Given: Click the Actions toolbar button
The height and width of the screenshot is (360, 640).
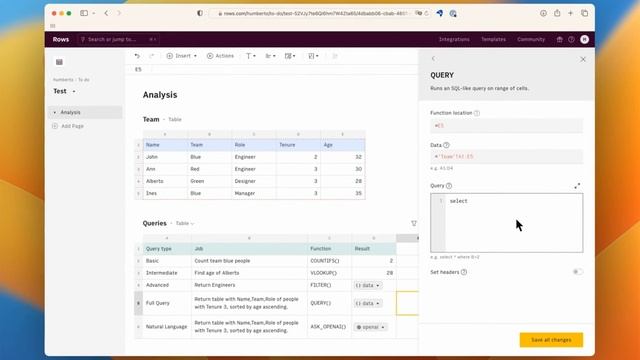Looking at the screenshot, I should (x=220, y=56).
